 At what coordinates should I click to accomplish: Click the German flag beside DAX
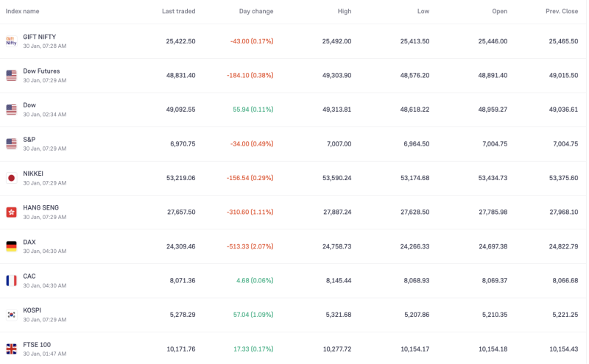pyautogui.click(x=11, y=246)
